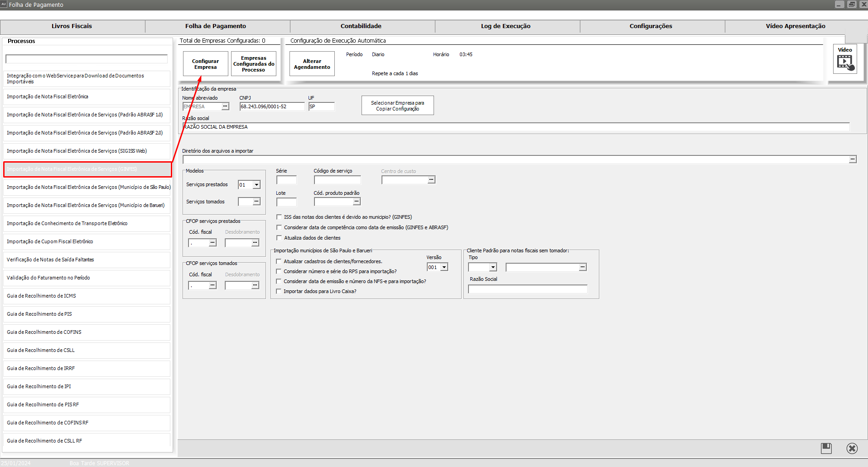Check Considerar data de competência option
Screen dimensions: 868x467
point(279,227)
